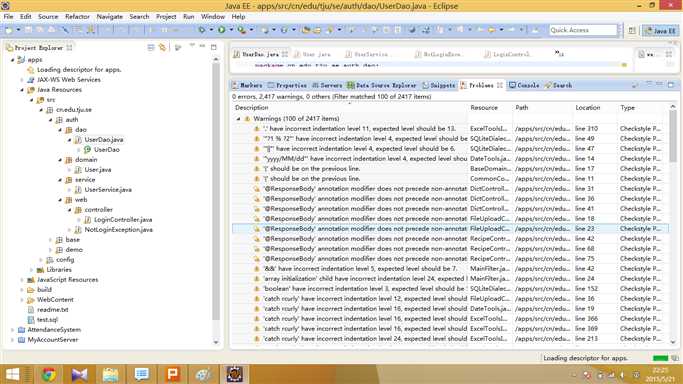The width and height of the screenshot is (683, 384).
Task: Open the File menu
Action: pos(8,17)
